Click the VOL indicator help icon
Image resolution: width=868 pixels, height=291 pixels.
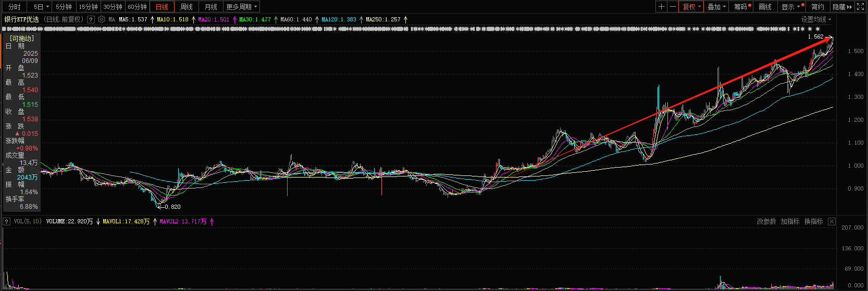7,222
